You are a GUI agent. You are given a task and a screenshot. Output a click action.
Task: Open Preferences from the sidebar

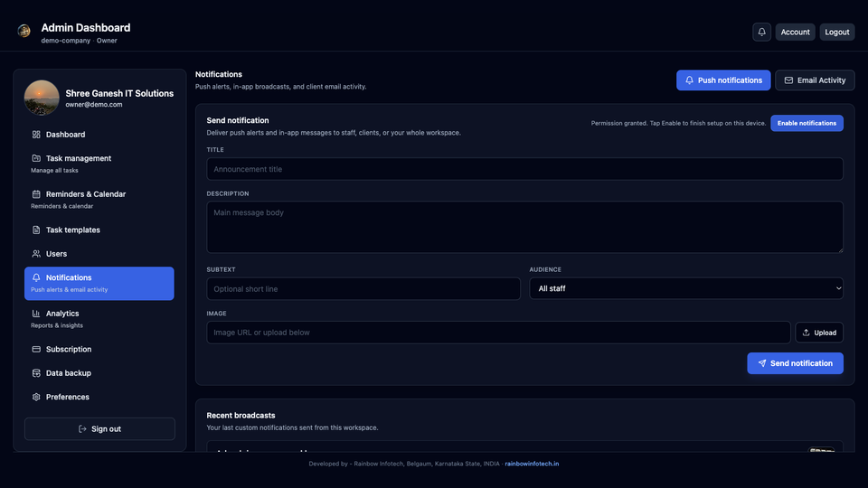[x=99, y=397]
